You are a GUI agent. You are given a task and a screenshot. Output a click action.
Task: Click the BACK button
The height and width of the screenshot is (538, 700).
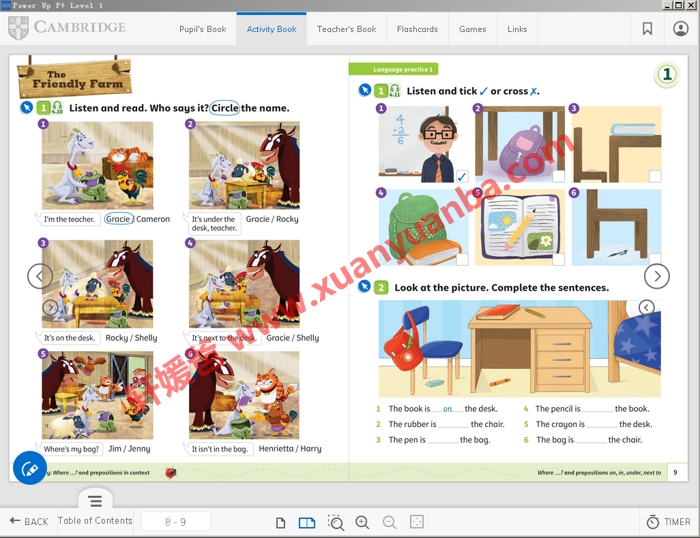coord(29,521)
